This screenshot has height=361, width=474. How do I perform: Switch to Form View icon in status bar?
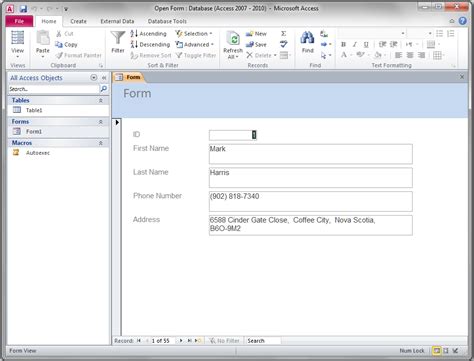pos(436,351)
